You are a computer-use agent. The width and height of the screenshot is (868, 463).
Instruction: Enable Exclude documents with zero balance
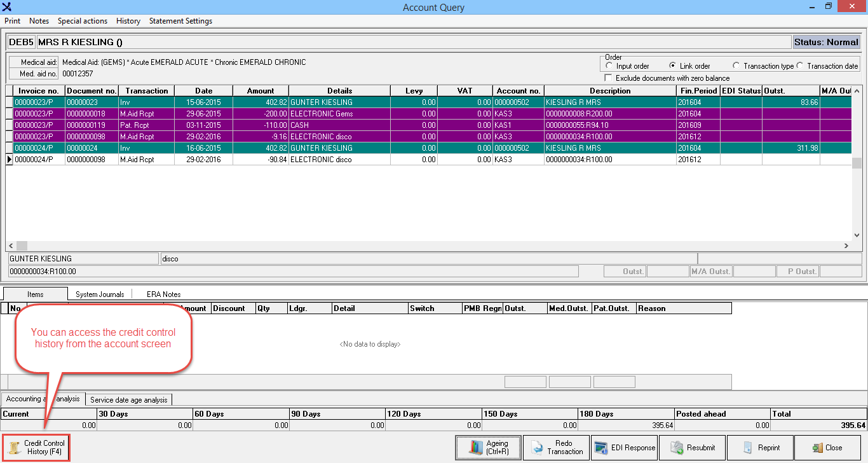(609, 78)
